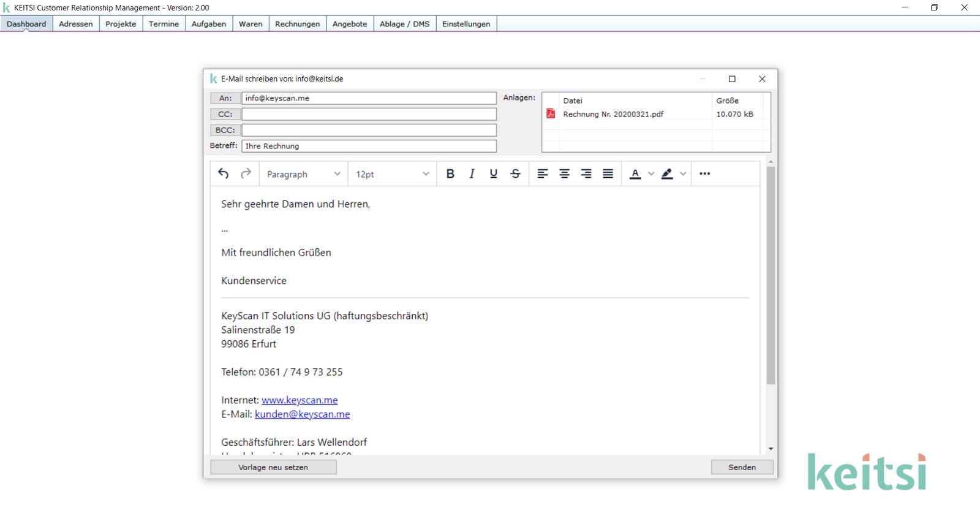This screenshot has width=980, height=526.
Task: Expand the highlight color picker arrow
Action: tap(683, 174)
